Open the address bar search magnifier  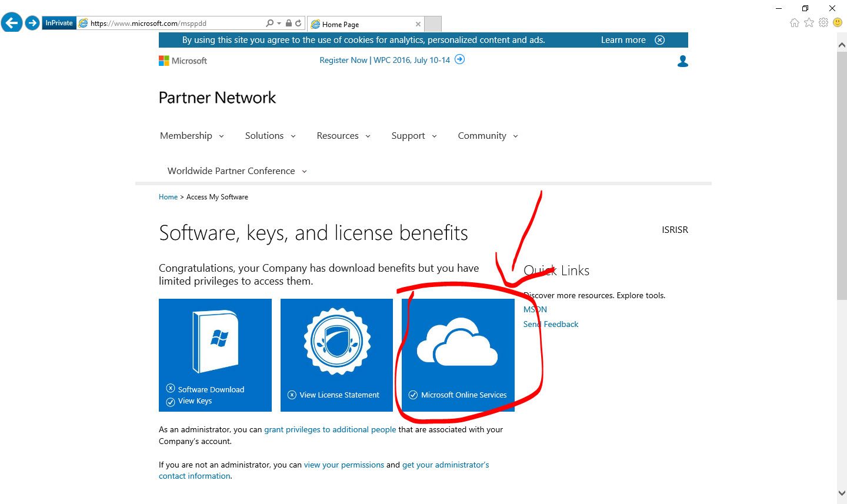pos(269,24)
